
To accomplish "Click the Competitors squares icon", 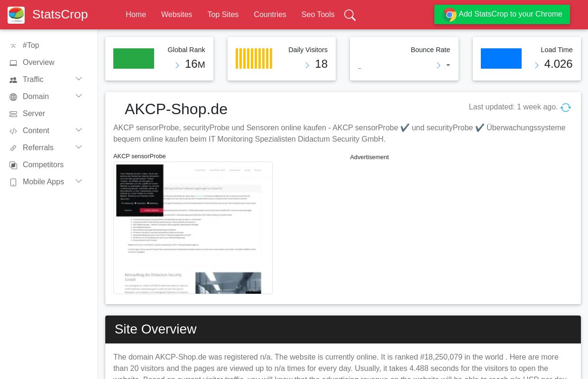I will click(13, 165).
